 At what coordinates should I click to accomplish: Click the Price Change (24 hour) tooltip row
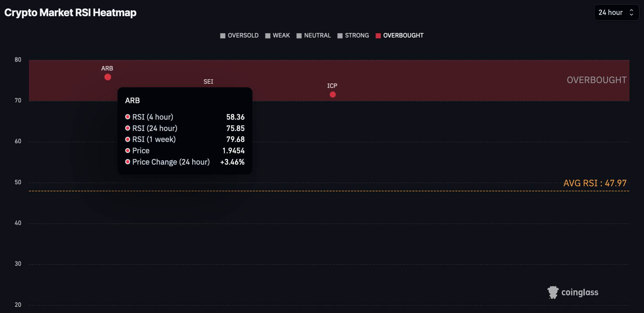point(184,162)
